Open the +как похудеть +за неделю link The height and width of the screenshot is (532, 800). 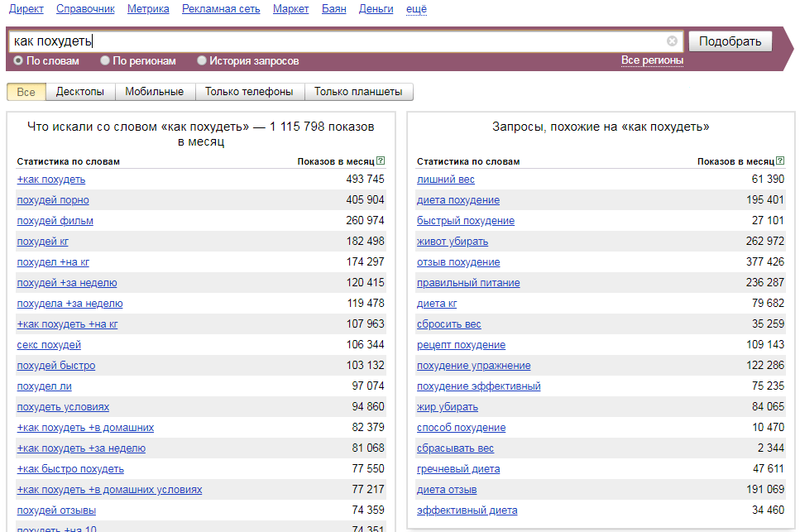[81, 448]
